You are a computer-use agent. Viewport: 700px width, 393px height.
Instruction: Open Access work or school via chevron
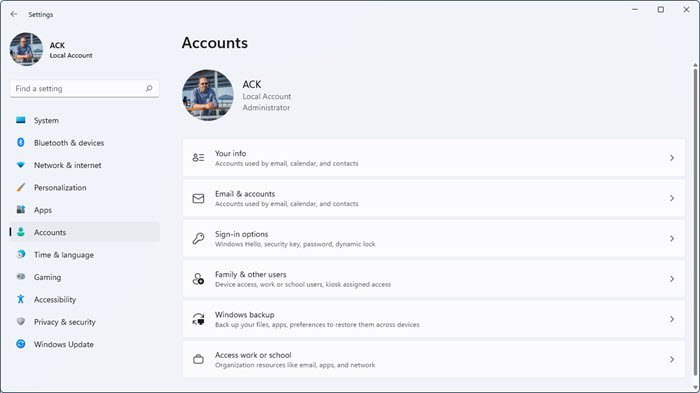pyautogui.click(x=672, y=359)
